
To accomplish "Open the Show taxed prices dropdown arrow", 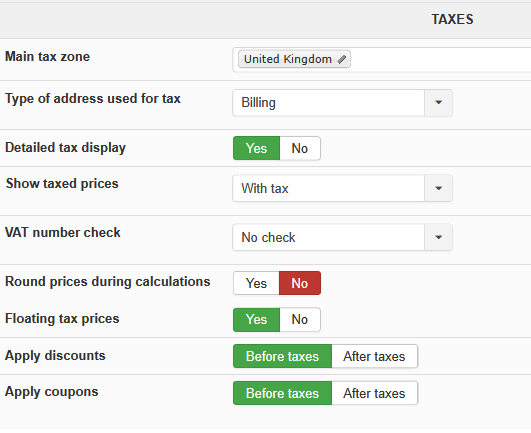I will coord(438,188).
